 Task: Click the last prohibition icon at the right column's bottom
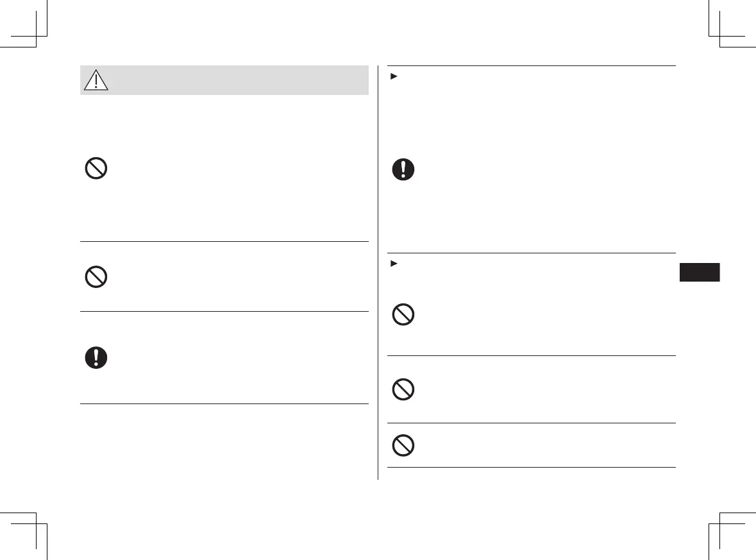(x=403, y=445)
